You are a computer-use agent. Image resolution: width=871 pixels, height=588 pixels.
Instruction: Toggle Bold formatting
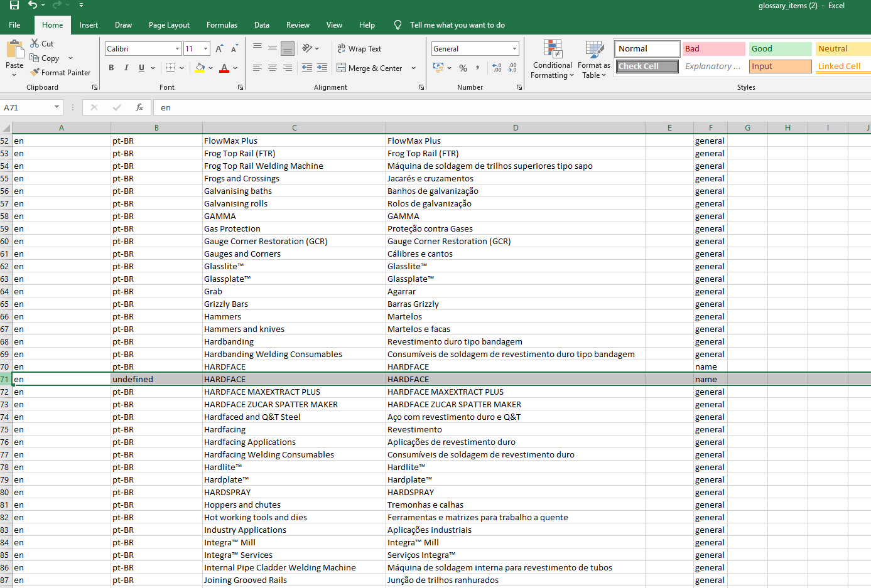click(x=111, y=68)
